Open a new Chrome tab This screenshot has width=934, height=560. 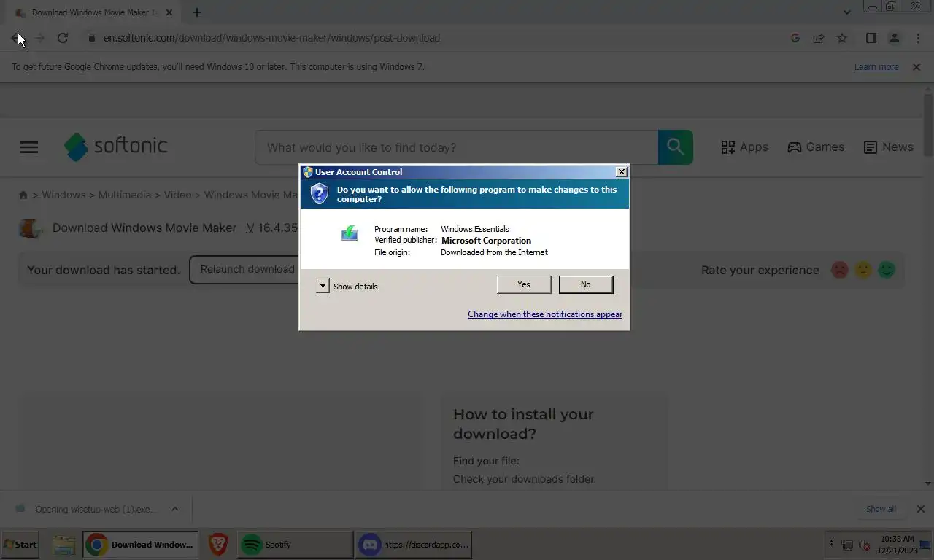pos(196,12)
